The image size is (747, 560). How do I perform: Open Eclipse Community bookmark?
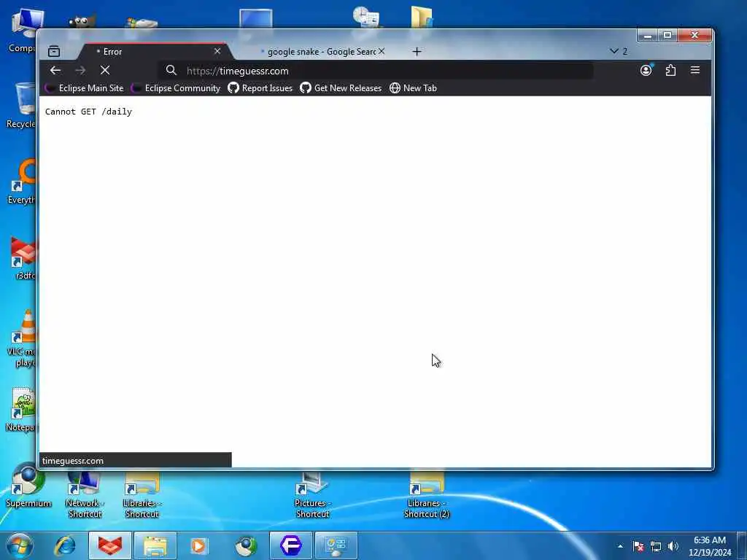176,88
